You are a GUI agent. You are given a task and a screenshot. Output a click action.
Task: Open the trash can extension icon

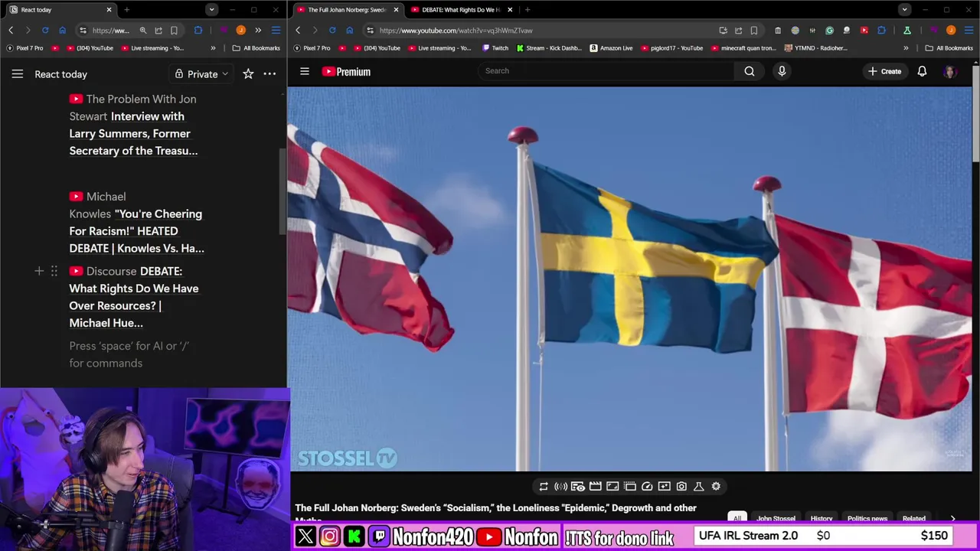click(778, 31)
